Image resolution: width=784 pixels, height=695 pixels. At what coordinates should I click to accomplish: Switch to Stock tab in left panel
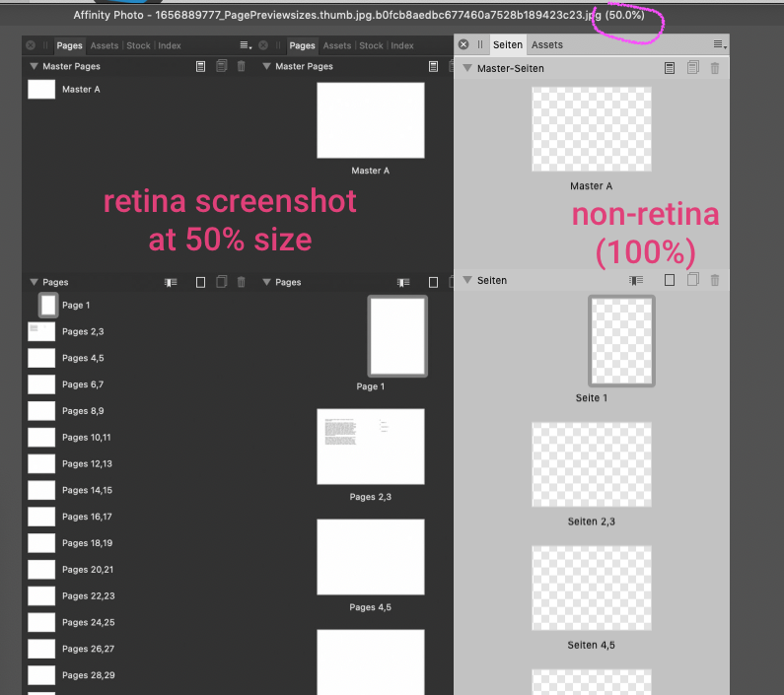point(138,45)
